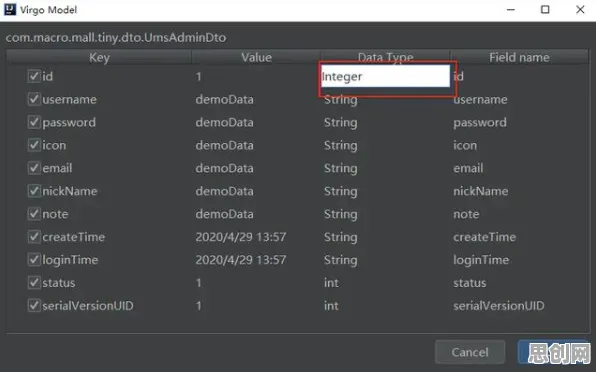Click the String data type for loginTime

click(341, 260)
